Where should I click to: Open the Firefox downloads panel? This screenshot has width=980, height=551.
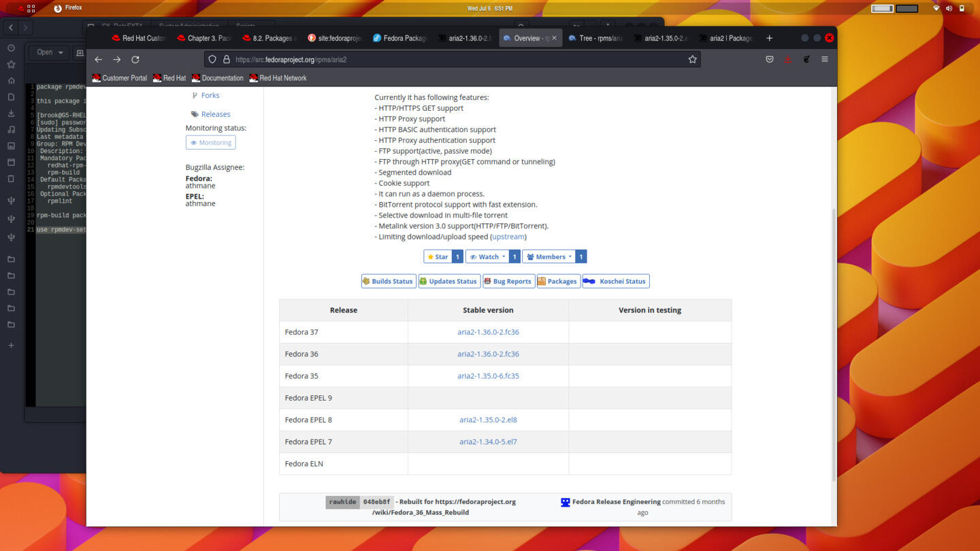(x=788, y=59)
